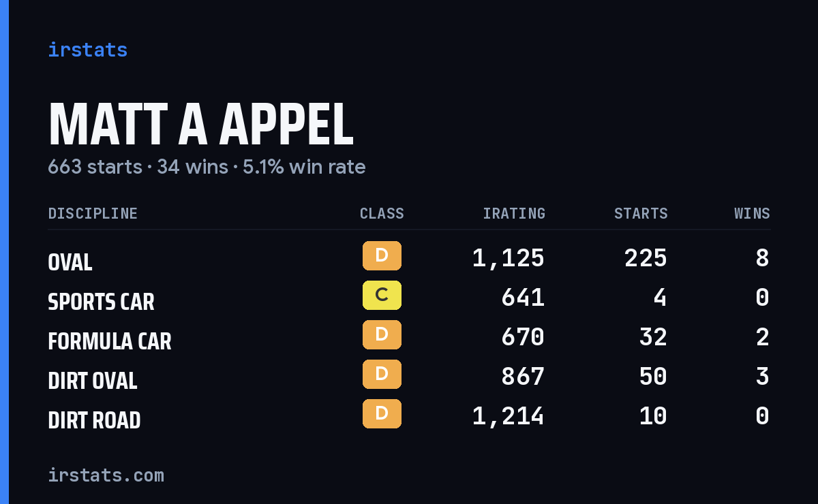
Task: Click the Dirt Road D class badge
Action: [x=382, y=413]
